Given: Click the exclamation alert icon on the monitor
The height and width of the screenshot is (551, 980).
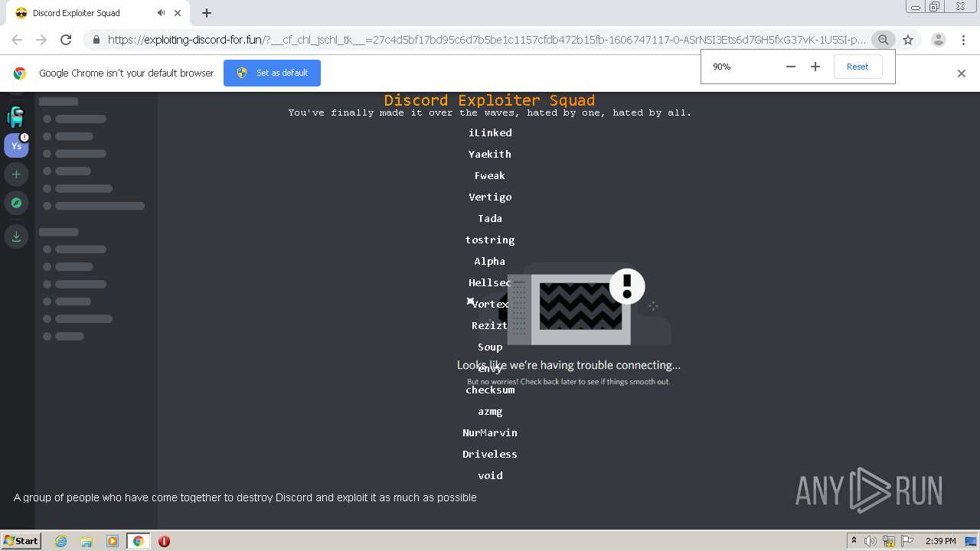Looking at the screenshot, I should click(x=627, y=286).
